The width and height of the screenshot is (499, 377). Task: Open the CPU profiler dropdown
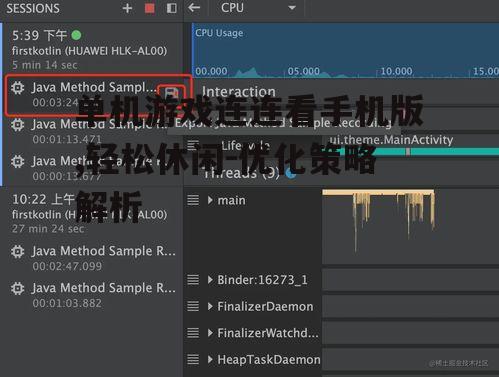point(258,8)
